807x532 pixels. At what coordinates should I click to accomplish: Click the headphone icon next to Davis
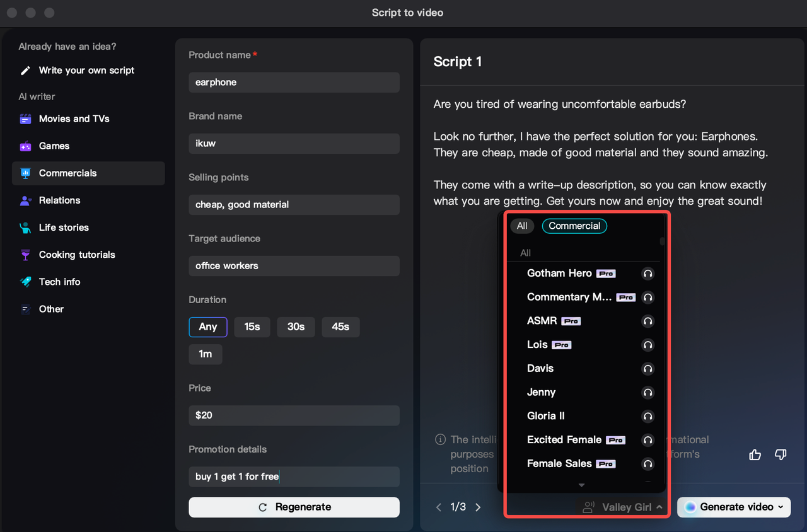point(647,369)
